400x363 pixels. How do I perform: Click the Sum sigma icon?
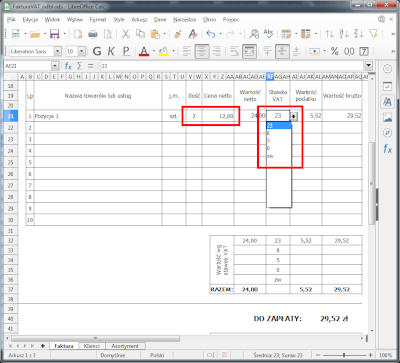[79, 66]
